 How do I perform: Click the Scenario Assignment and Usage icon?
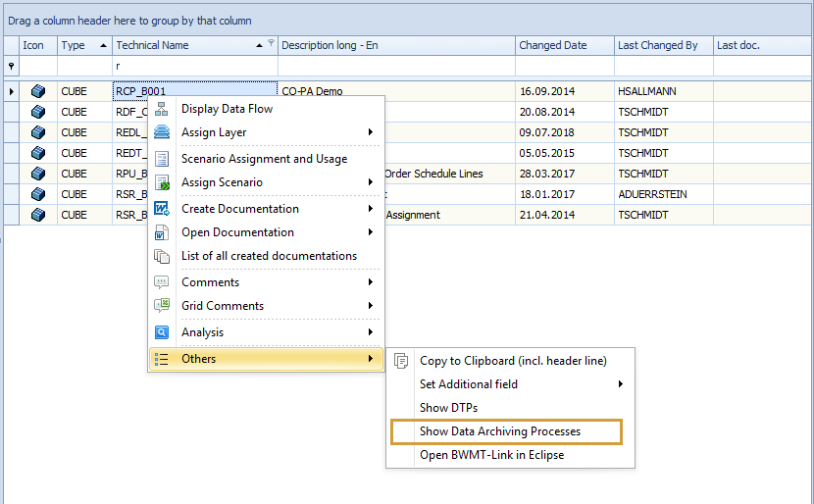(163, 159)
